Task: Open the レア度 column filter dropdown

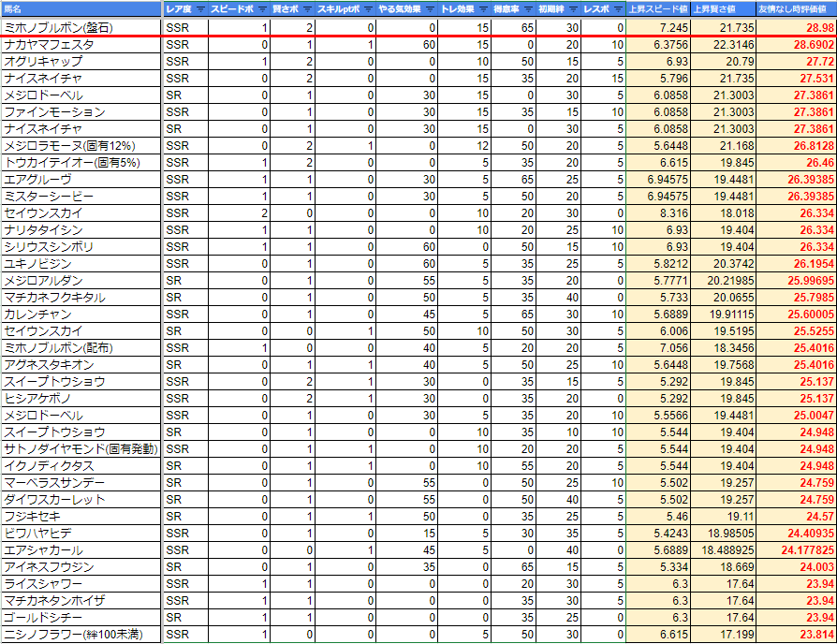Action: click(x=200, y=9)
